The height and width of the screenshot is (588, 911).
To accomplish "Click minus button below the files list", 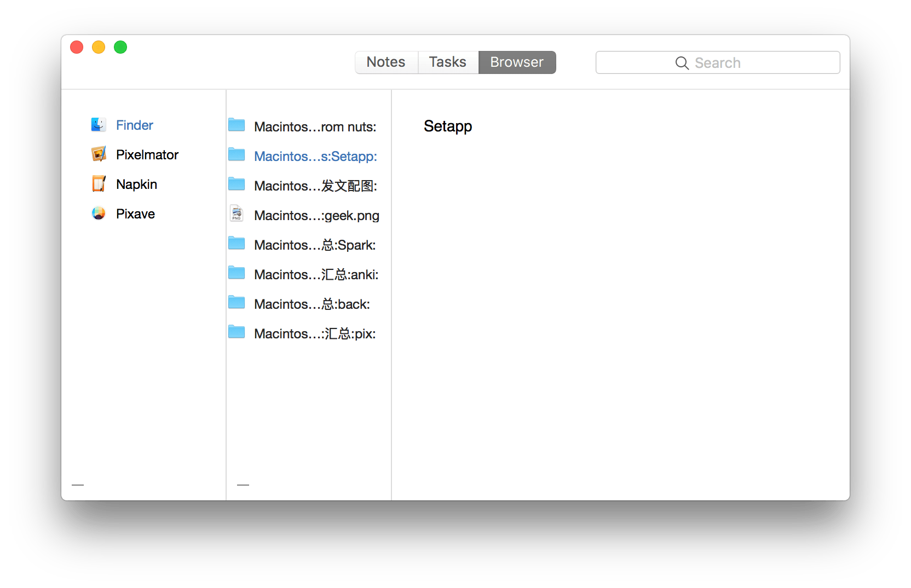I will pyautogui.click(x=243, y=485).
